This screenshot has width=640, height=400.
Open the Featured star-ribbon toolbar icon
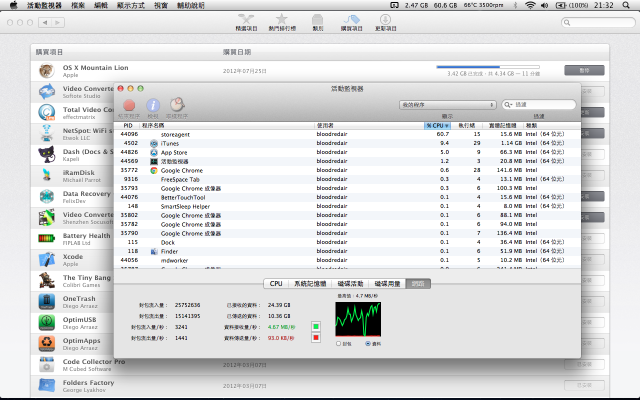click(x=246, y=19)
